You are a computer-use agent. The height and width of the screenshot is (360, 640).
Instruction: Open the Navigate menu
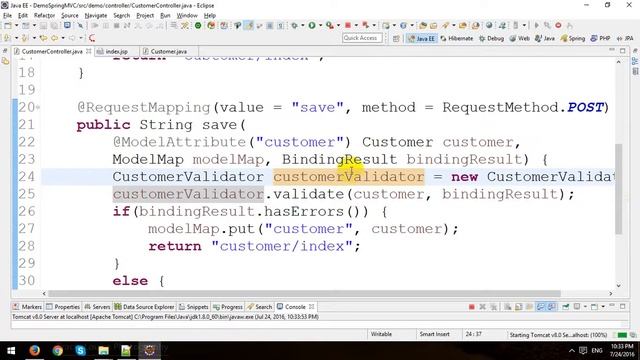96,16
